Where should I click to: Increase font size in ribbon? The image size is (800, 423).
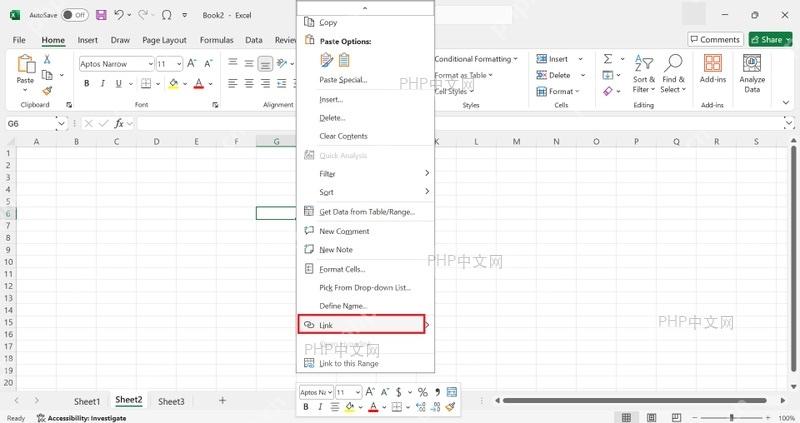point(192,63)
